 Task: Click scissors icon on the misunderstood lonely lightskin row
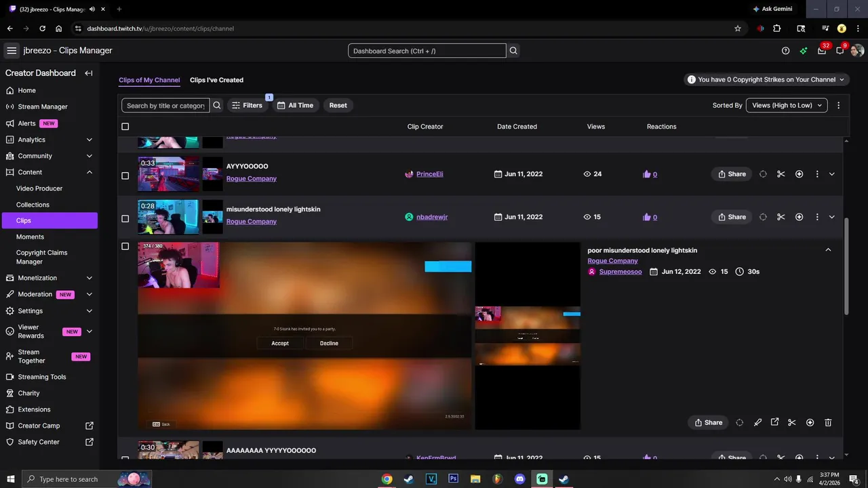(781, 217)
